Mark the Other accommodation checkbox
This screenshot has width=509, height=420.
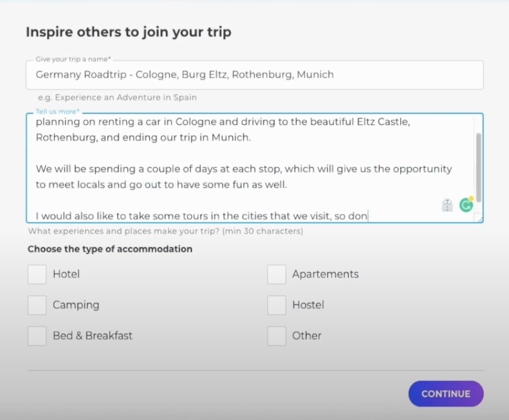(277, 336)
